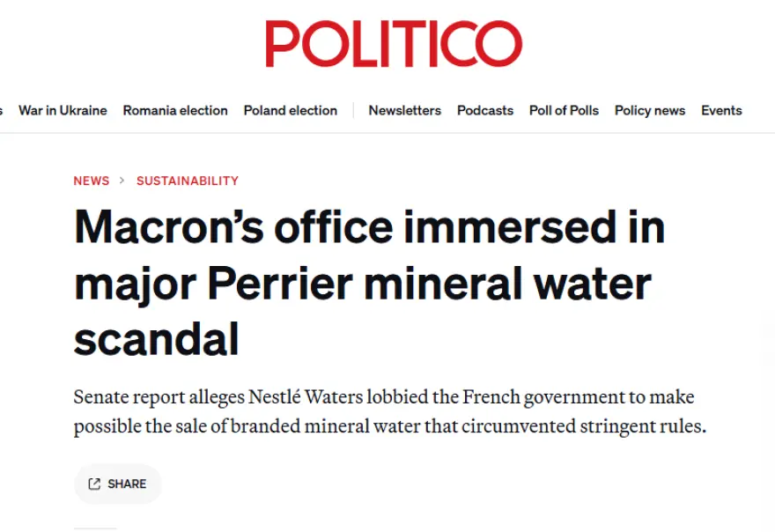The width and height of the screenshot is (775, 532).
Task: Open the Events page
Action: click(721, 110)
